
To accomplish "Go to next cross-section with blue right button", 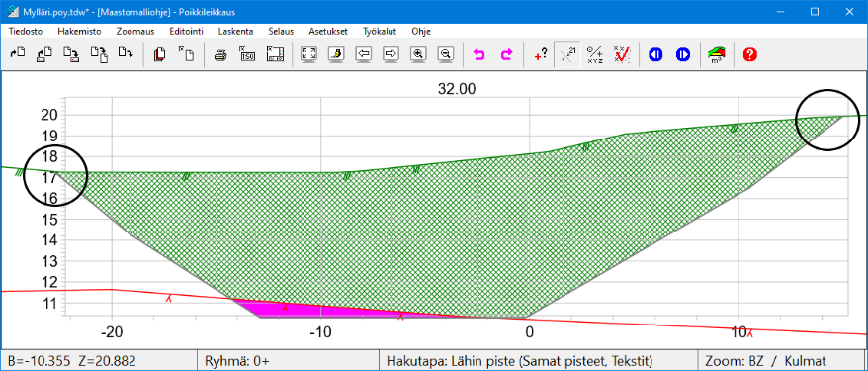I will (x=682, y=54).
